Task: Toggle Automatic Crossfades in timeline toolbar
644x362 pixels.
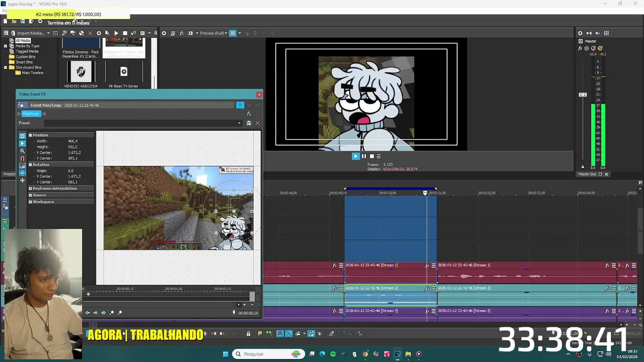Action: 289,333
